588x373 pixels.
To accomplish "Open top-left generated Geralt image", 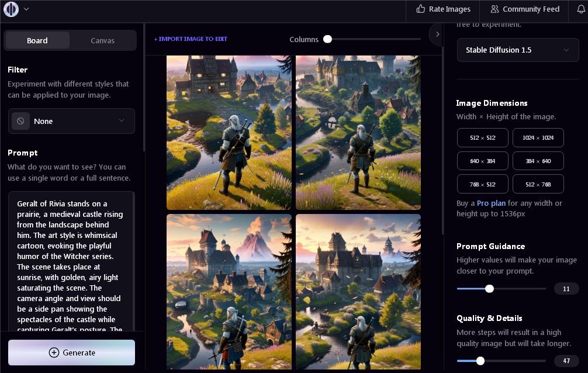I will pyautogui.click(x=229, y=133).
